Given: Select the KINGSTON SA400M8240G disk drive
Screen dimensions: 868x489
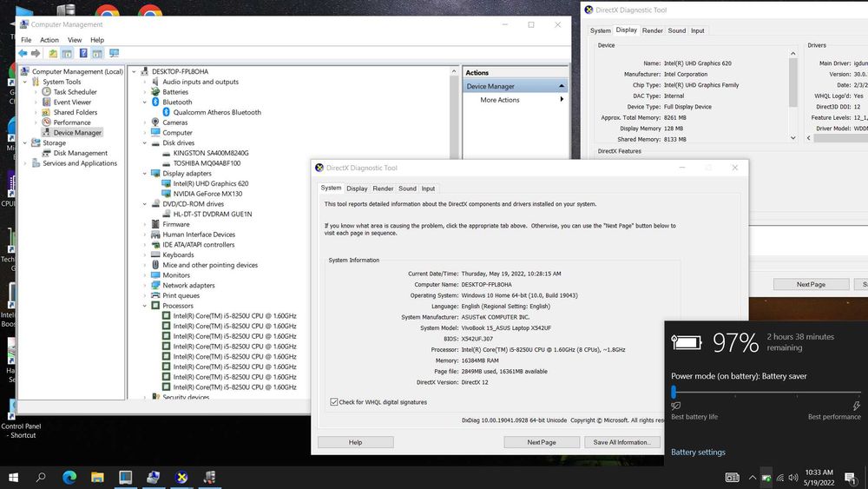Looking at the screenshot, I should [211, 153].
